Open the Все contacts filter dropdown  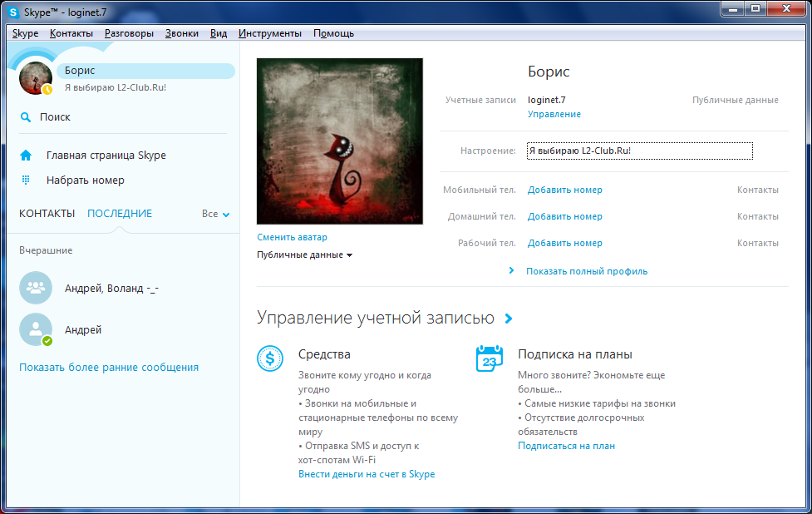click(x=215, y=214)
